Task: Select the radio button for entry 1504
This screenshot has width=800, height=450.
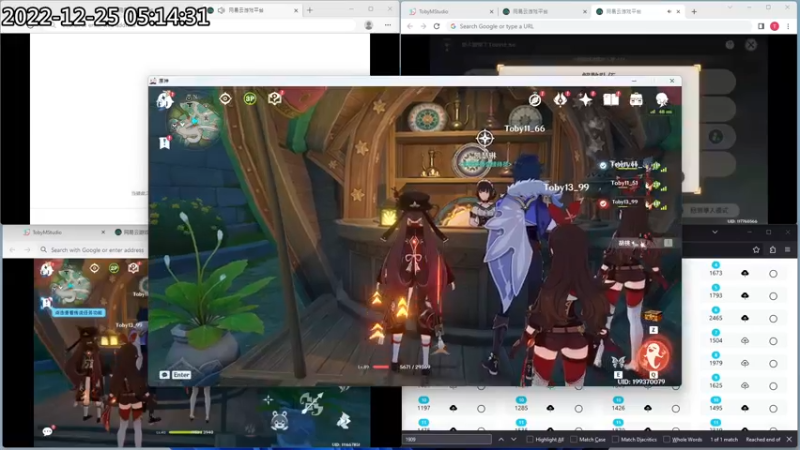Action: tap(773, 341)
